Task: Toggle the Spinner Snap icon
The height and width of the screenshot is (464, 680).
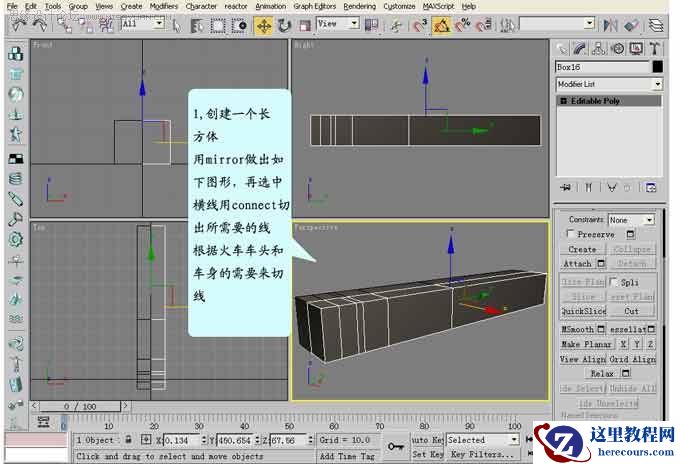Action: pyautogui.click(x=484, y=26)
